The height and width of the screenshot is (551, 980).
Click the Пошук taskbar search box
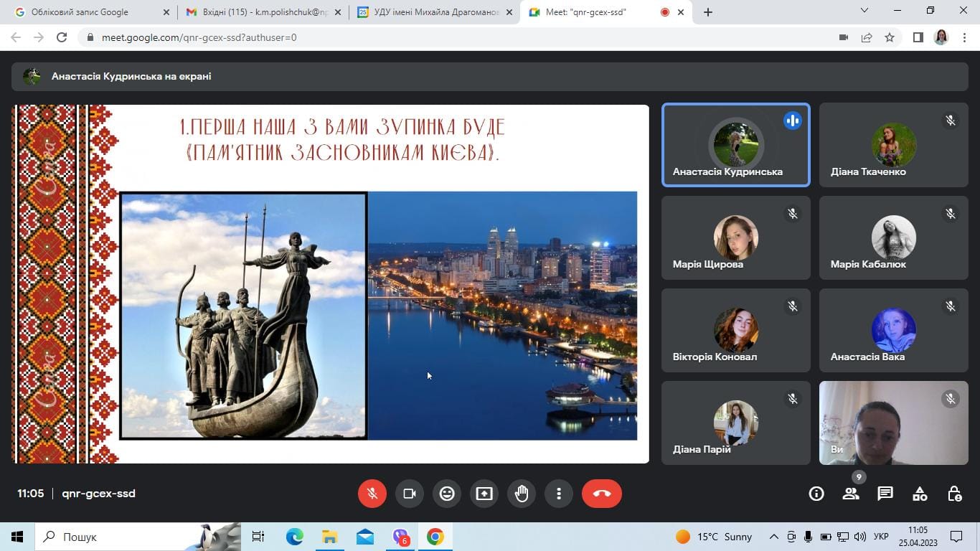coord(138,537)
